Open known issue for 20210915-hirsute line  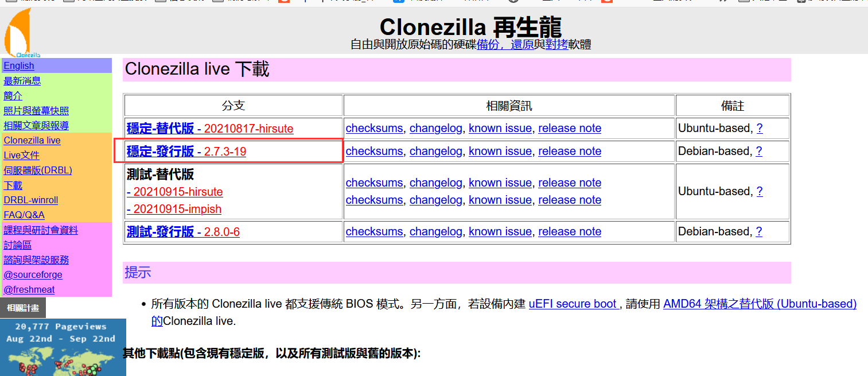pyautogui.click(x=500, y=183)
